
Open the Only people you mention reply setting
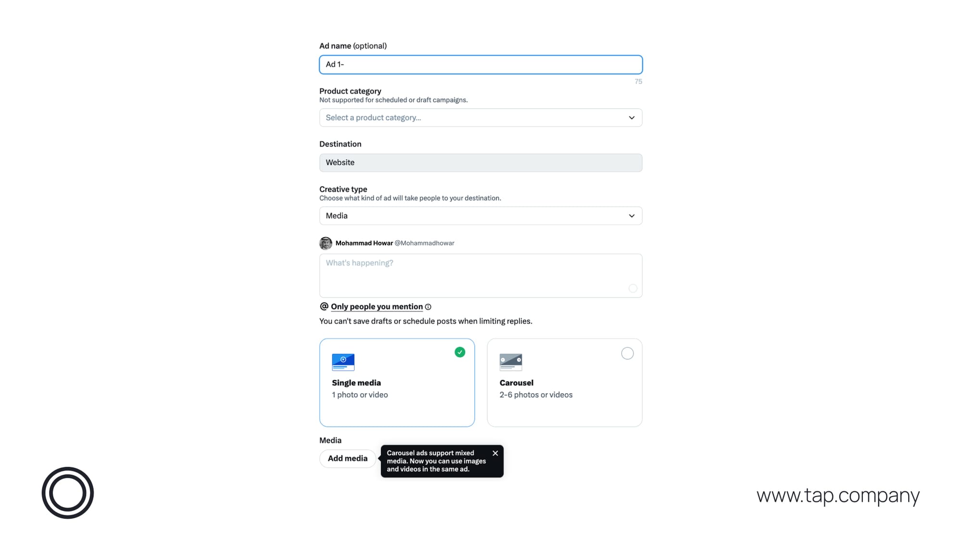(x=377, y=306)
